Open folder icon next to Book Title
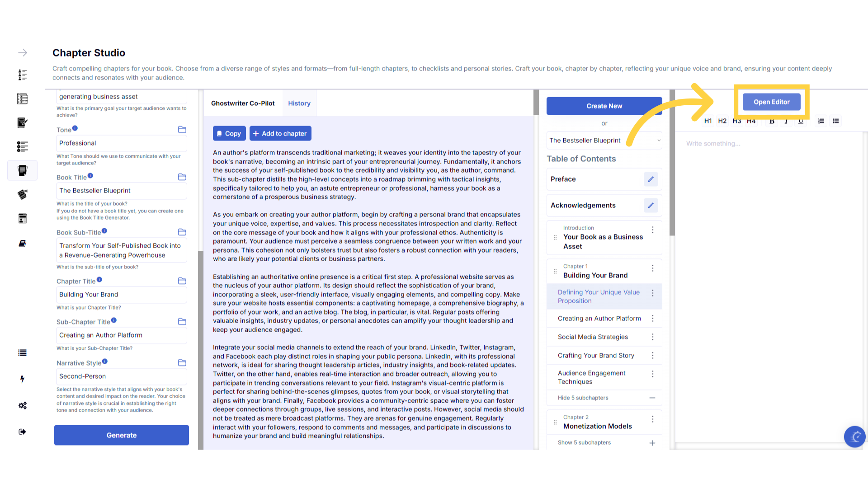The width and height of the screenshot is (868, 488). coord(182,177)
